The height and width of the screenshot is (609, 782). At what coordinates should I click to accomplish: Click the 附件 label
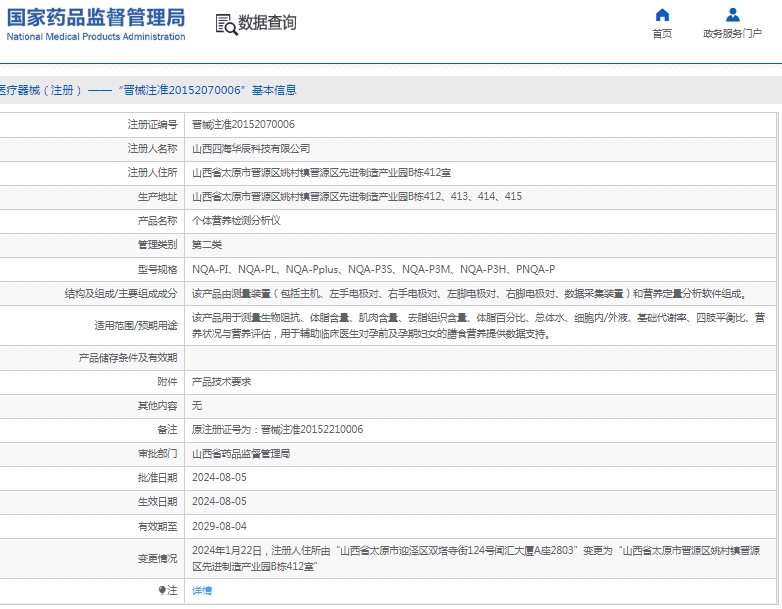167,382
